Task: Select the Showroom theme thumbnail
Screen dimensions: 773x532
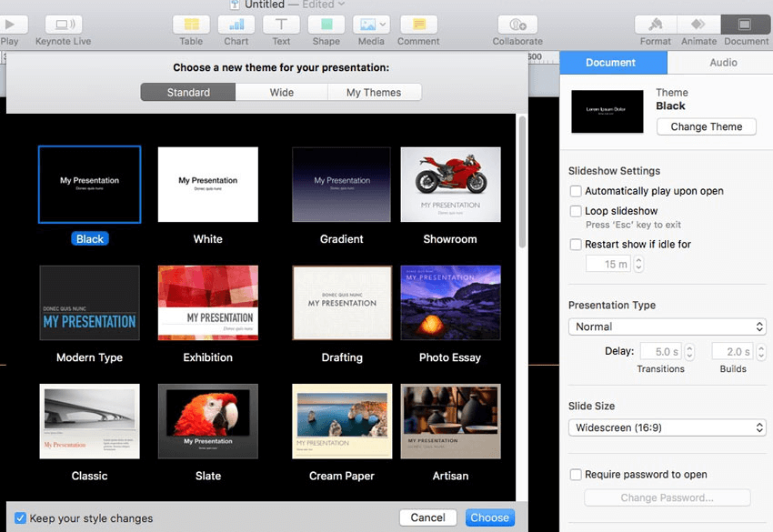Action: (x=450, y=184)
